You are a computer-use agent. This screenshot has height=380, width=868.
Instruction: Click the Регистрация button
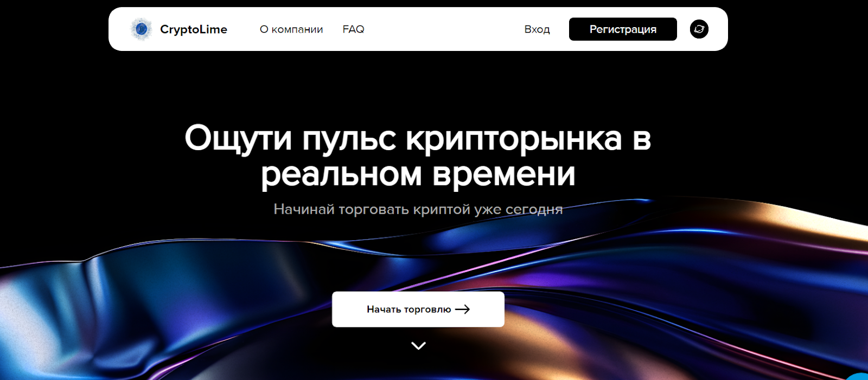pos(623,29)
